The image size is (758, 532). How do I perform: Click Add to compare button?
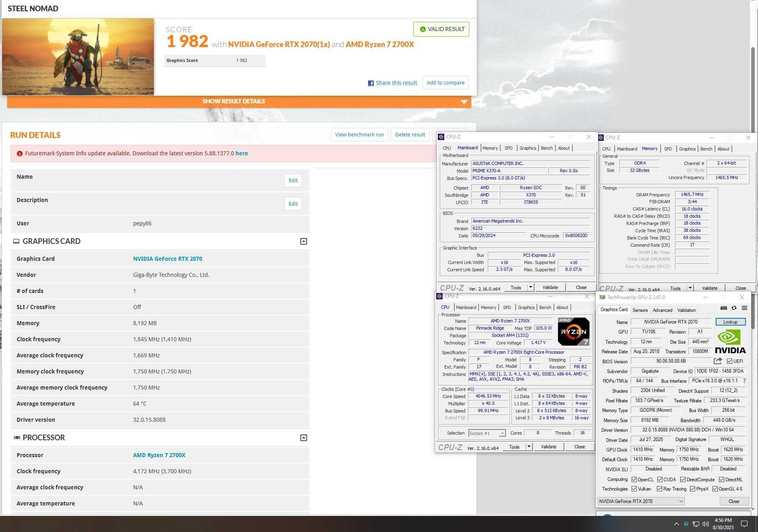[445, 83]
